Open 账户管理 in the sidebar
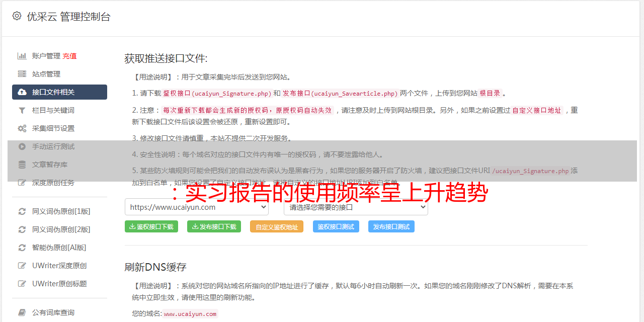 click(46, 56)
